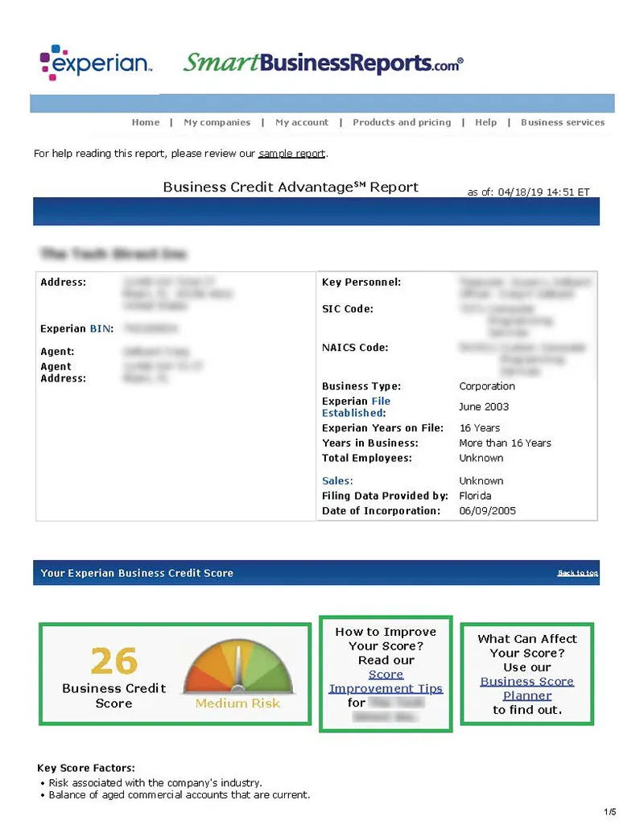Image resolution: width=644 pixels, height=833 pixels.
Task: Click the 26 business credit score number
Action: [114, 661]
